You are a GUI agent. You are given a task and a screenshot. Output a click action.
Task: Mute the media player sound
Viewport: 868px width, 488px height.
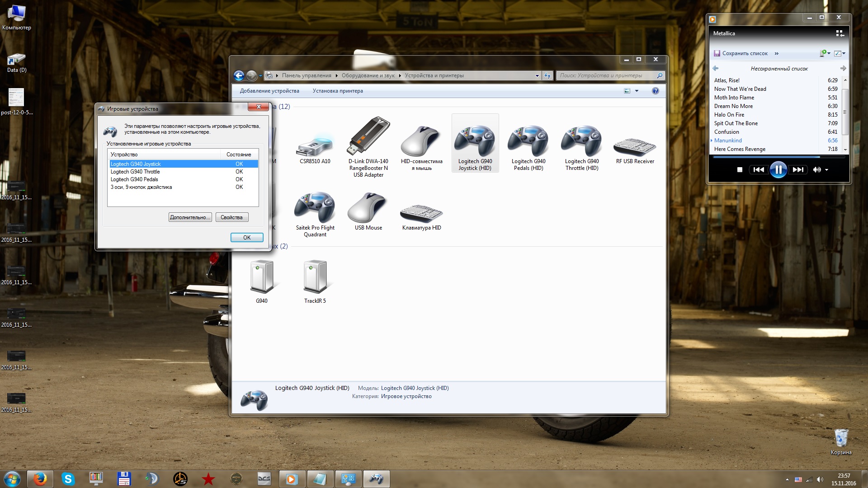coord(816,170)
